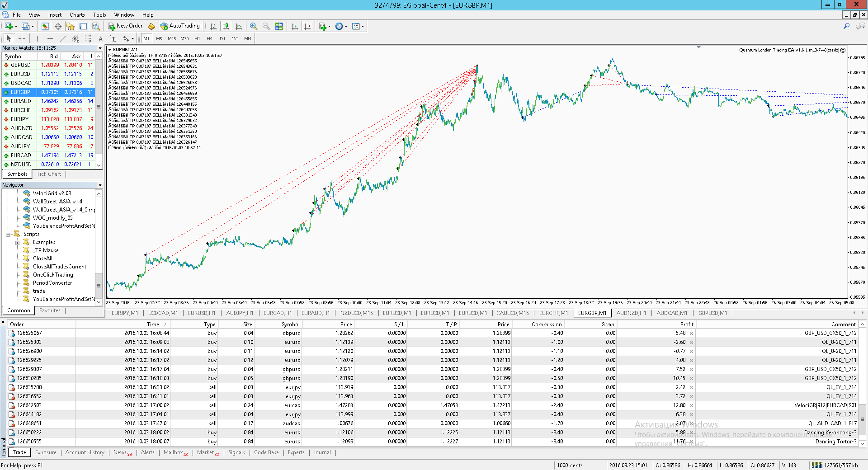Switch chart to bar chart style

(213, 26)
